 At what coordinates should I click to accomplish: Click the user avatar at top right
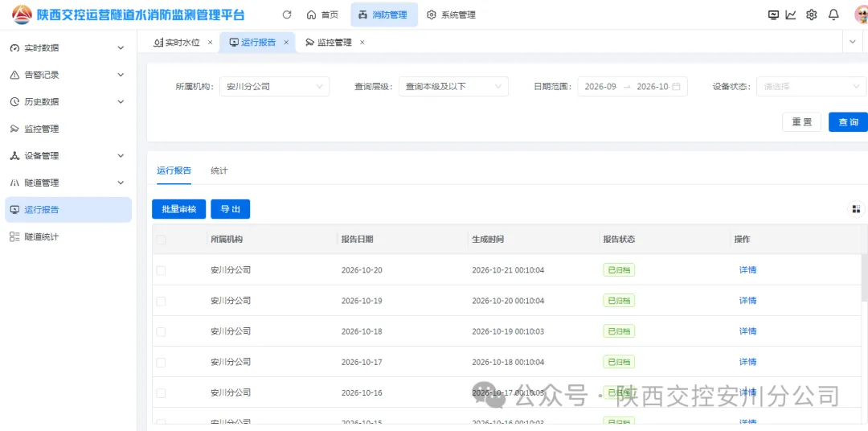[x=861, y=15]
